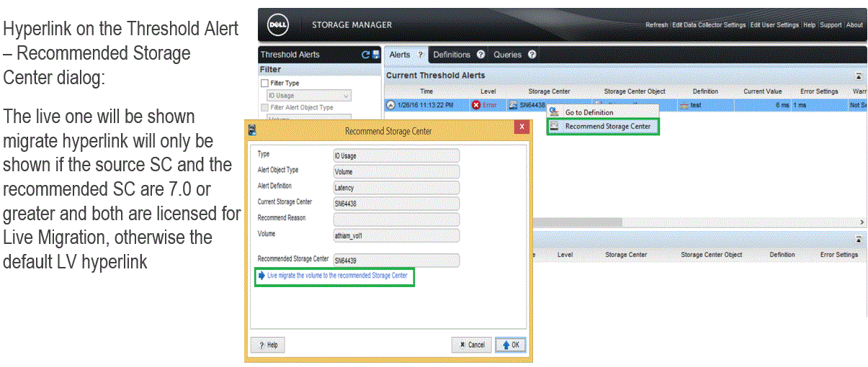Click the Help link in header
868x367 pixels.
(x=809, y=24)
